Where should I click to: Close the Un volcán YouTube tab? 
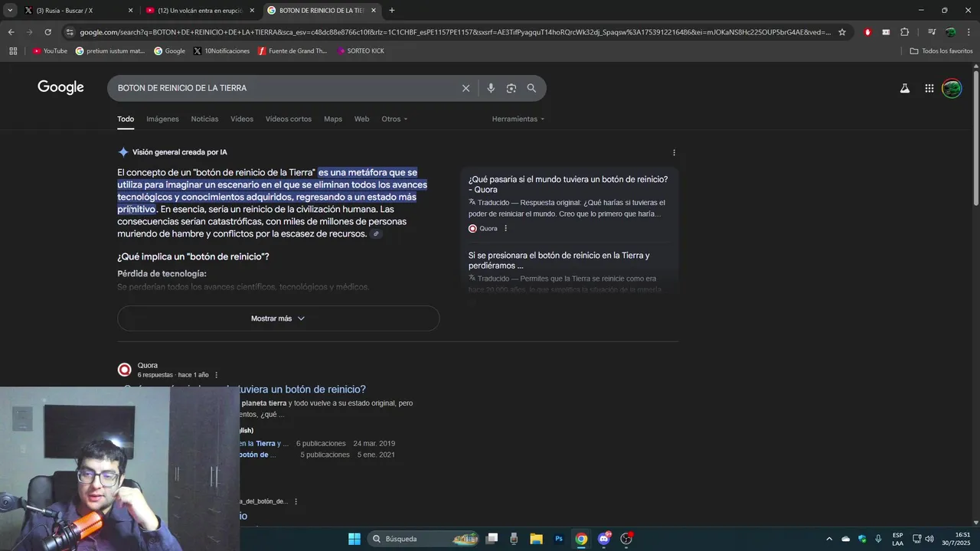point(252,11)
